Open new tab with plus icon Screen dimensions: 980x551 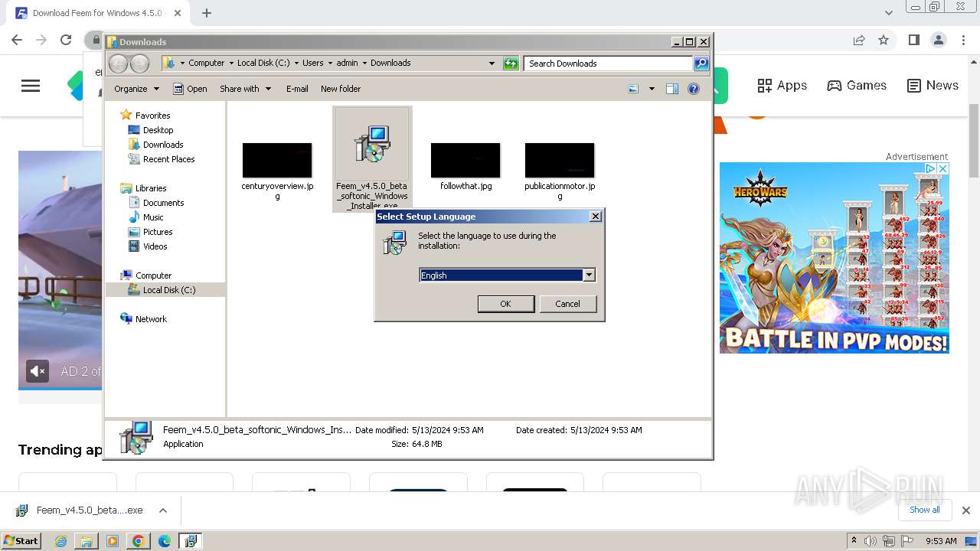point(207,13)
